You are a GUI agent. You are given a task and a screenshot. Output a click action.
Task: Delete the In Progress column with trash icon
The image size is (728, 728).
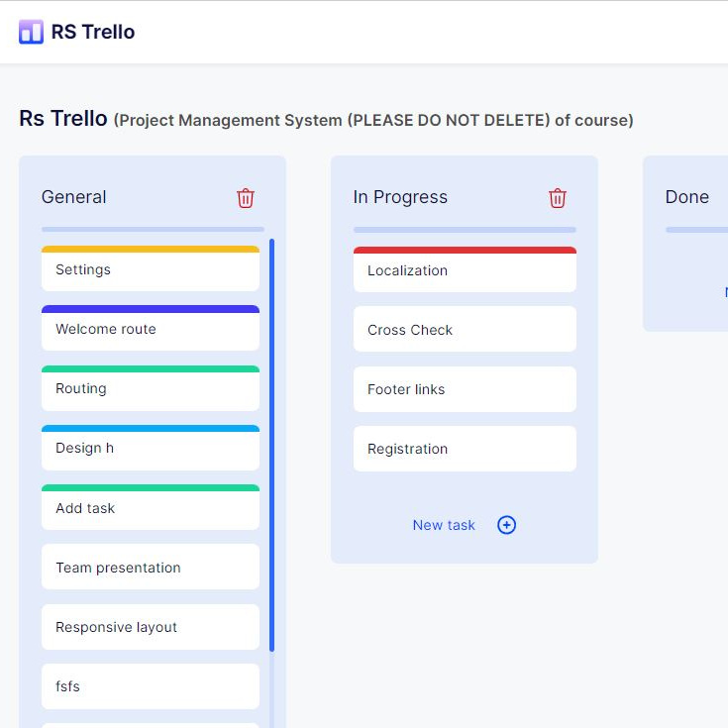(x=558, y=198)
